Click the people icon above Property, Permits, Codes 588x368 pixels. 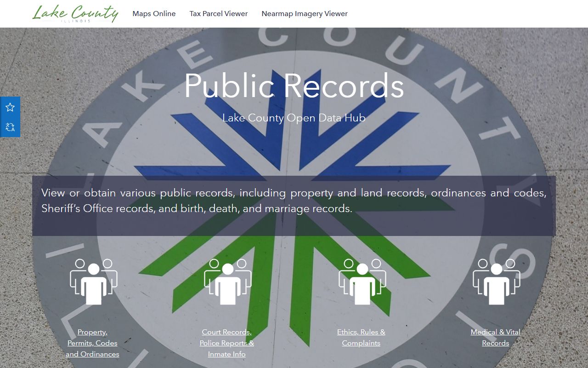pyautogui.click(x=94, y=282)
